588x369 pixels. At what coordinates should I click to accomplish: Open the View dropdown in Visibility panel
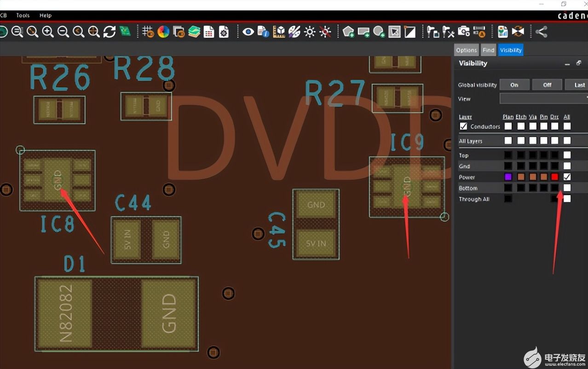click(544, 98)
